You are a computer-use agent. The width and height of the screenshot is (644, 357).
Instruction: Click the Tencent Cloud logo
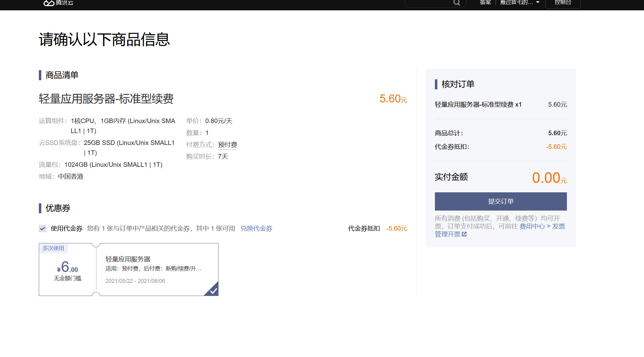(59, 3)
